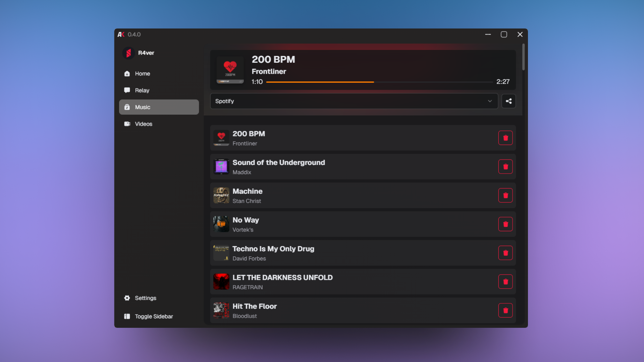Open the Relay chat icon
Screen dimensions: 644x362
127,90
